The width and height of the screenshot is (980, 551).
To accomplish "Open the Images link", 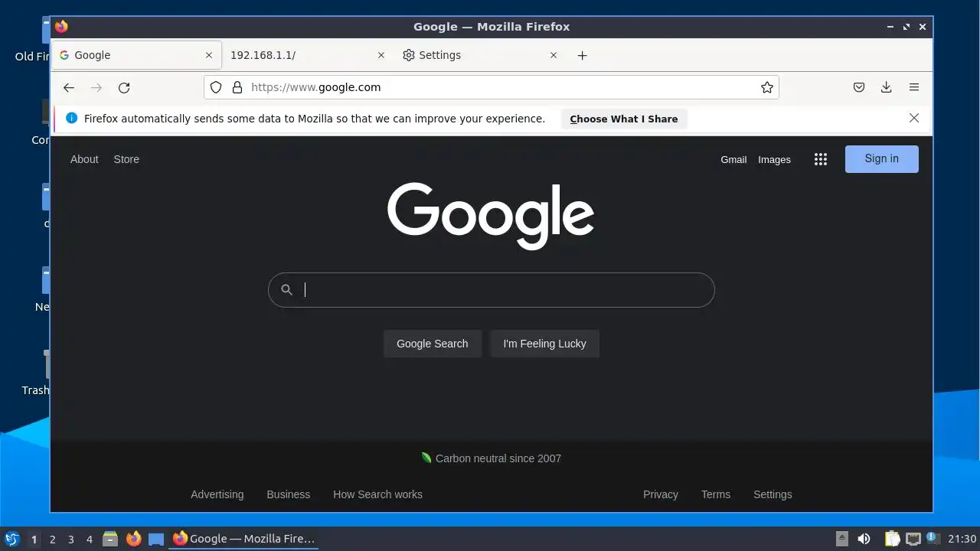I will tap(774, 159).
